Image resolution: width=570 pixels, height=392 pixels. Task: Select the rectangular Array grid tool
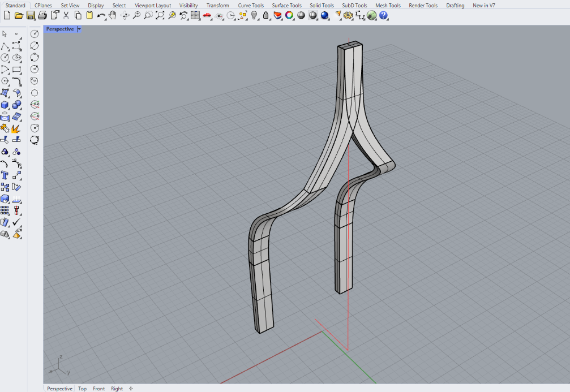(5, 211)
